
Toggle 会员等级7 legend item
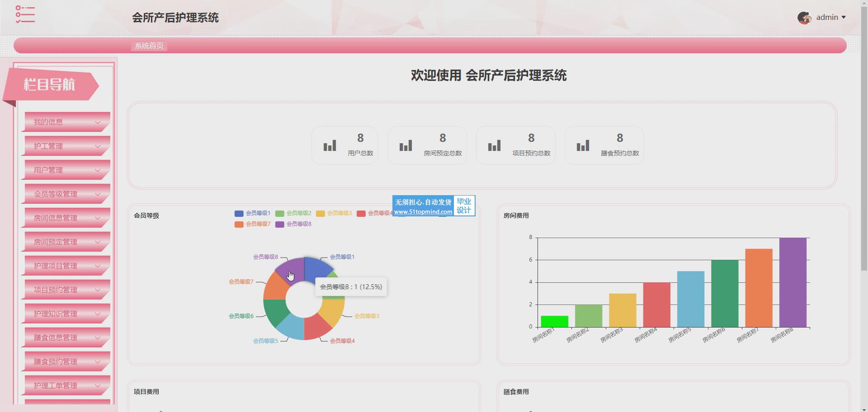(x=252, y=224)
